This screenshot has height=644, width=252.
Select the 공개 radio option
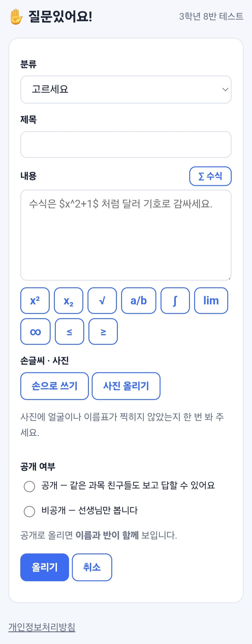(x=29, y=486)
